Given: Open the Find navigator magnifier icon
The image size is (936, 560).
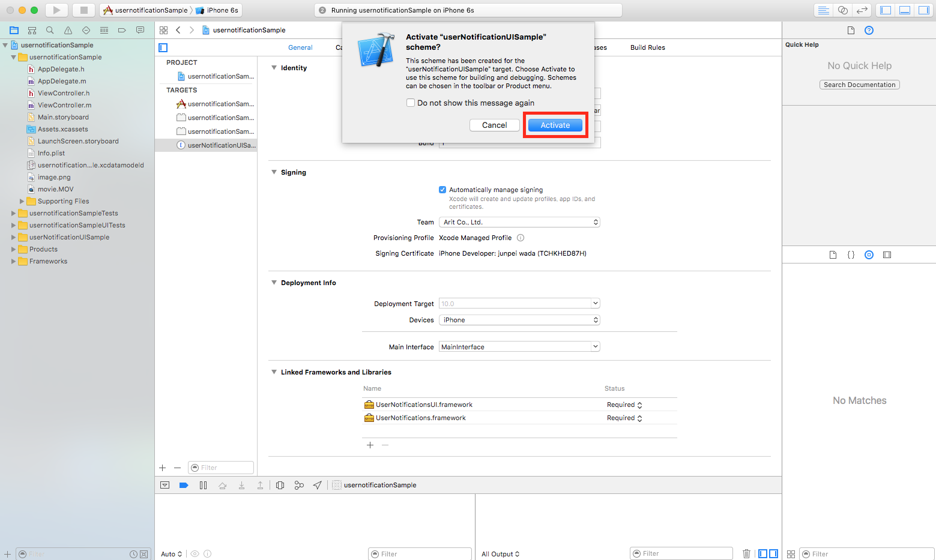Looking at the screenshot, I should (x=50, y=30).
